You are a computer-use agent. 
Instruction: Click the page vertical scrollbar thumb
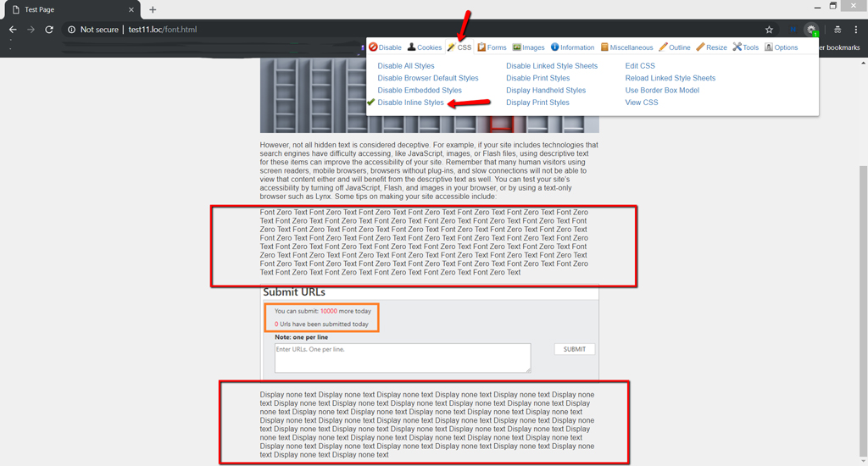tap(863, 312)
